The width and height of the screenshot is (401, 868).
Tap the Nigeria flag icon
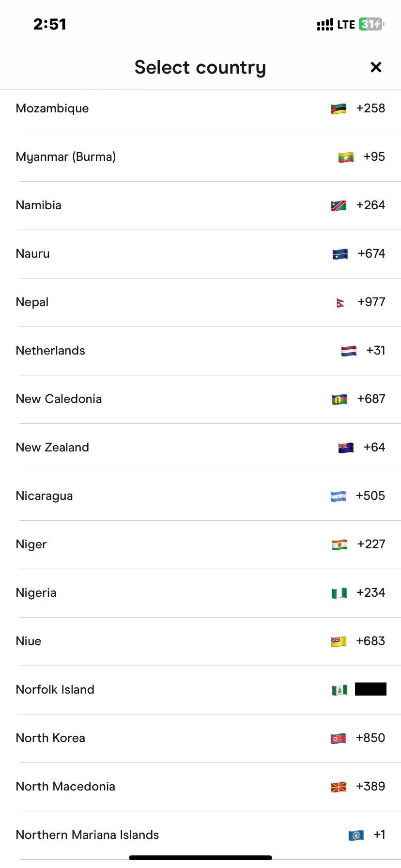click(339, 593)
